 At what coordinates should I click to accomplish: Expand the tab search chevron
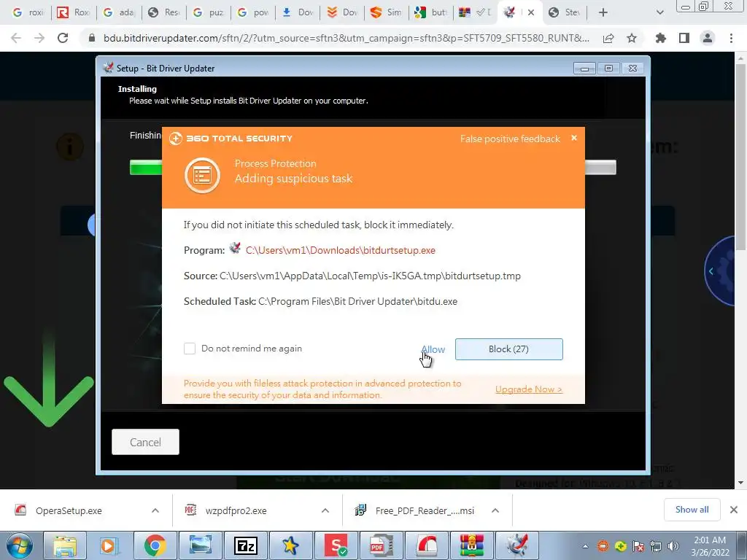659,12
